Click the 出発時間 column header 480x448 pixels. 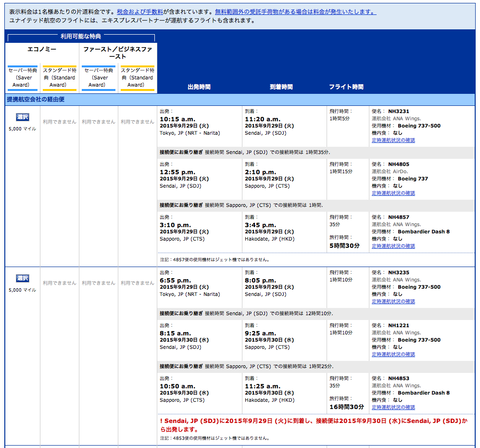(x=199, y=87)
